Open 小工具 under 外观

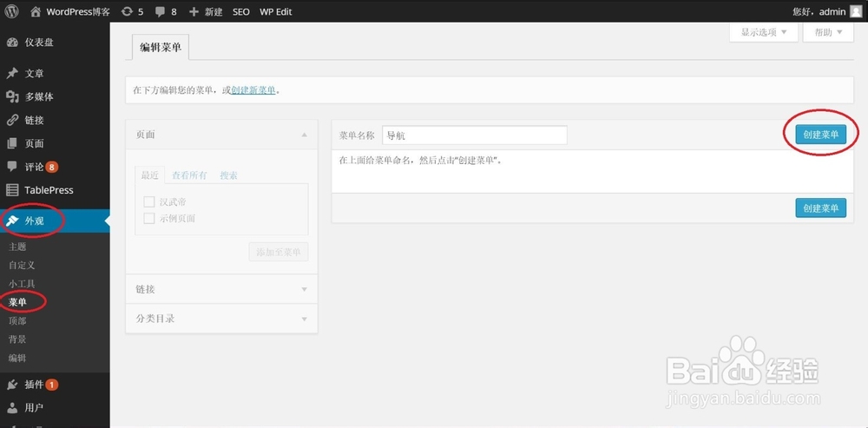(x=23, y=284)
